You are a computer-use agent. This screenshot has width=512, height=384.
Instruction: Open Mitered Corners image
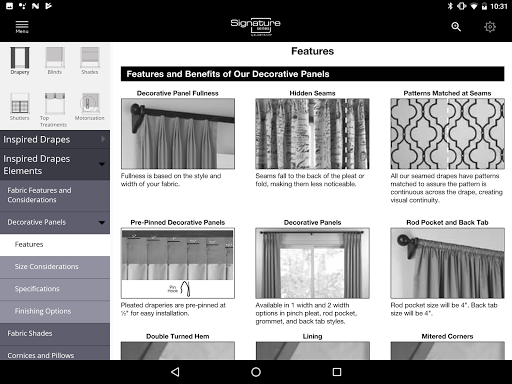[x=447, y=351]
